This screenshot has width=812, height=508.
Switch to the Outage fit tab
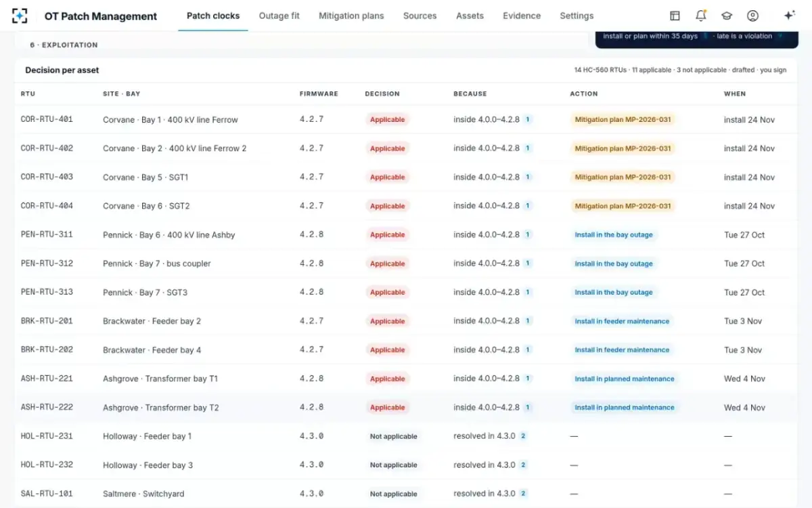(x=279, y=16)
